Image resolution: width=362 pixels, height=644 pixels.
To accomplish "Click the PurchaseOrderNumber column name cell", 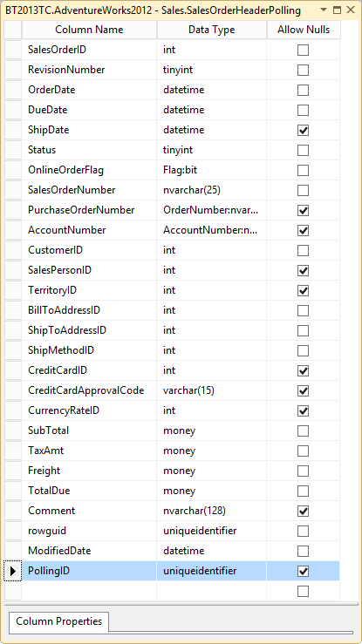I will [89, 210].
